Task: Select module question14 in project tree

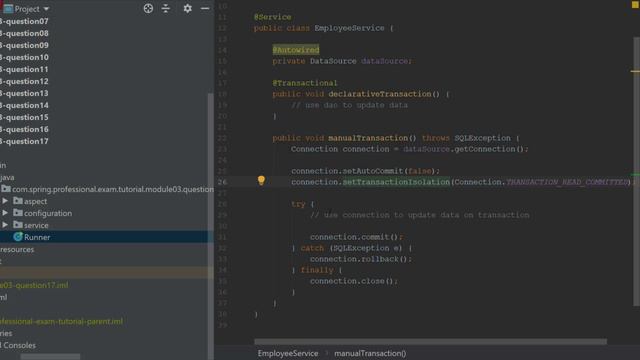Action: (x=24, y=105)
